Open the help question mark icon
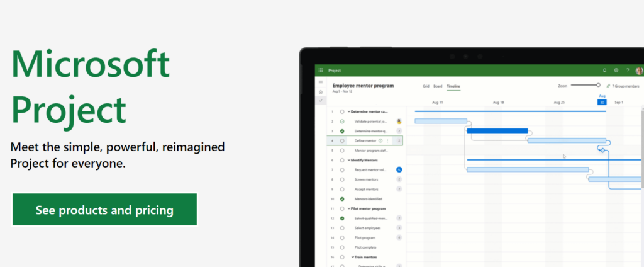644x267 pixels. pos(628,71)
